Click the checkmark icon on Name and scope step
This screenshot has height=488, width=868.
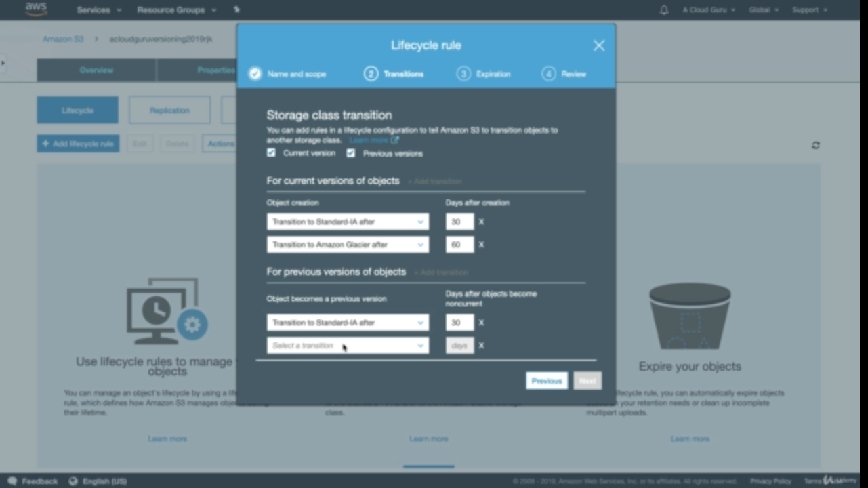[x=255, y=74]
